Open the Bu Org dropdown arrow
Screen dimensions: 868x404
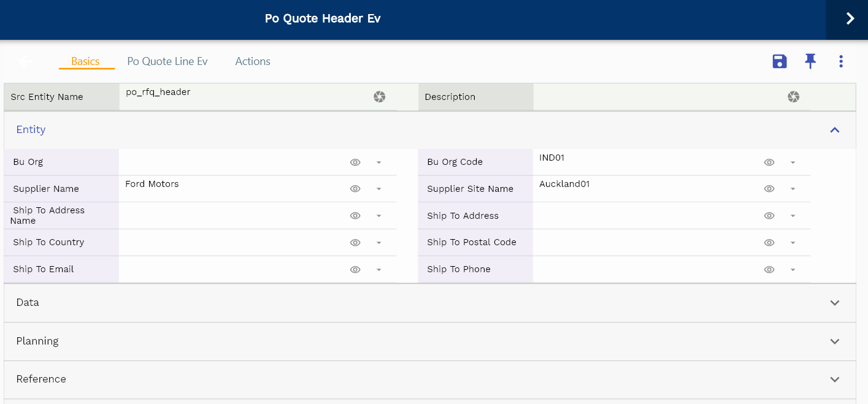tap(378, 162)
